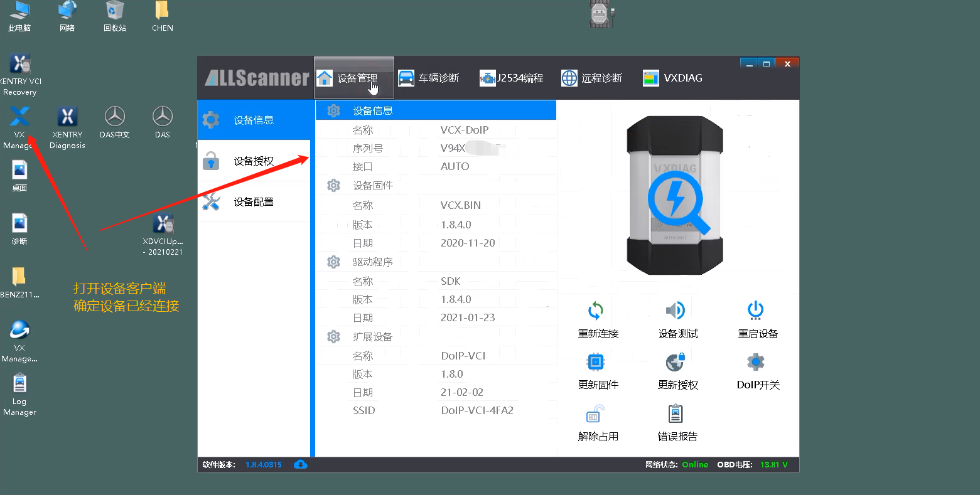Click the firmware date 2020-11-20

coord(468,243)
